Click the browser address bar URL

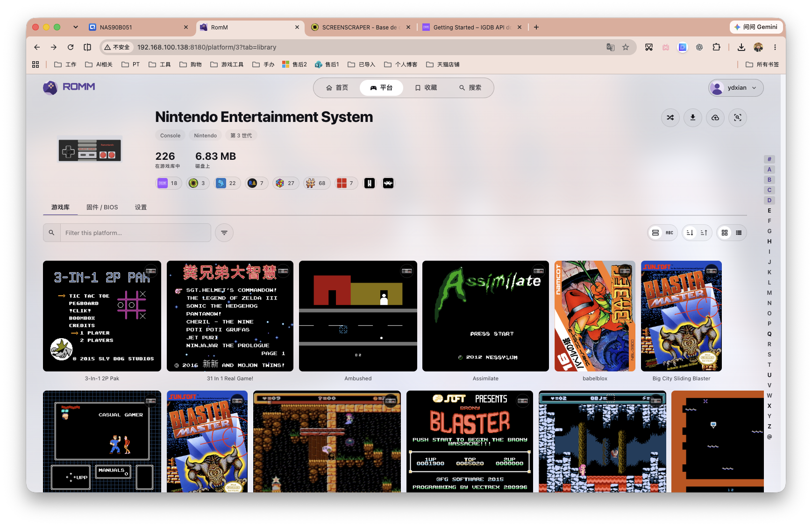coord(207,47)
